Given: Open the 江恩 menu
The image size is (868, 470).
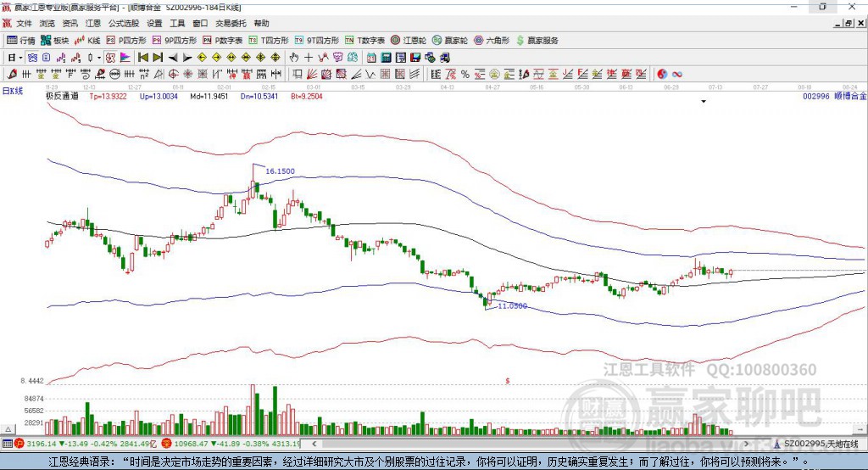Looking at the screenshot, I should (x=93, y=23).
